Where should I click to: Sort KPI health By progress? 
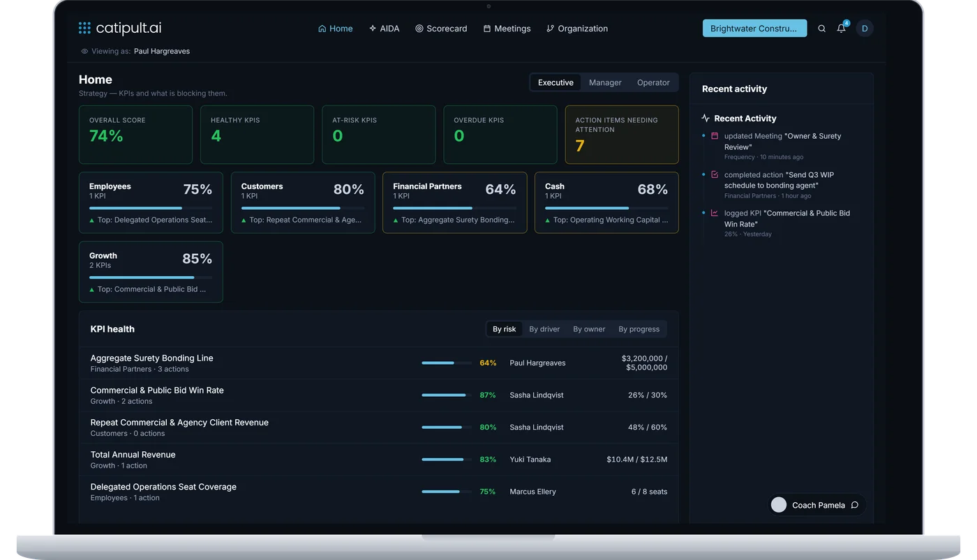[639, 329]
